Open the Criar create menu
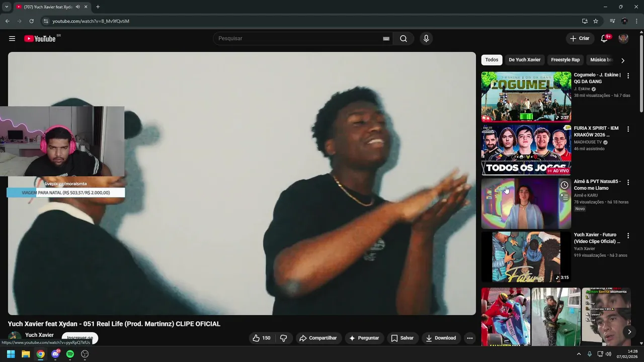The image size is (644, 362). pos(579,38)
